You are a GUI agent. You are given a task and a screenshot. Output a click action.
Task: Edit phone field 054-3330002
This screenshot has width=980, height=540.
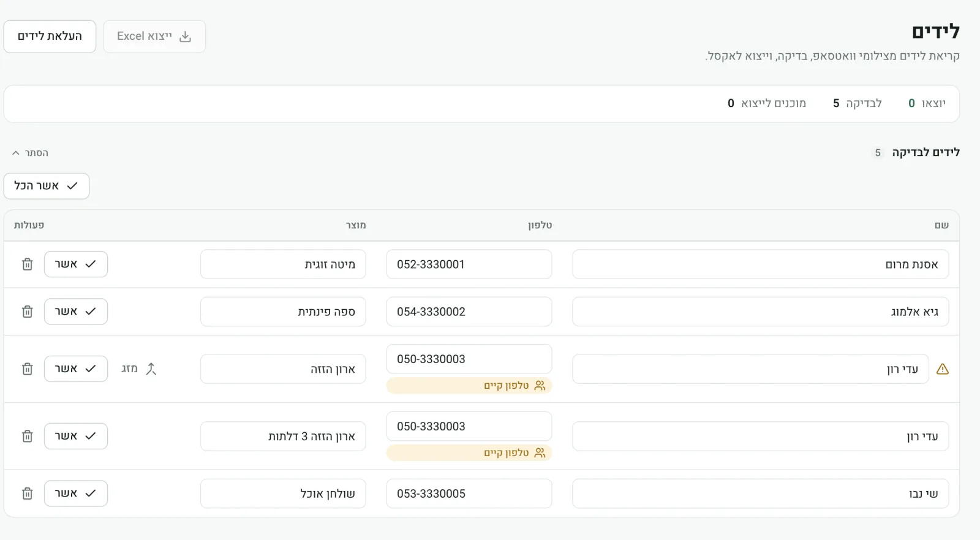tap(469, 312)
